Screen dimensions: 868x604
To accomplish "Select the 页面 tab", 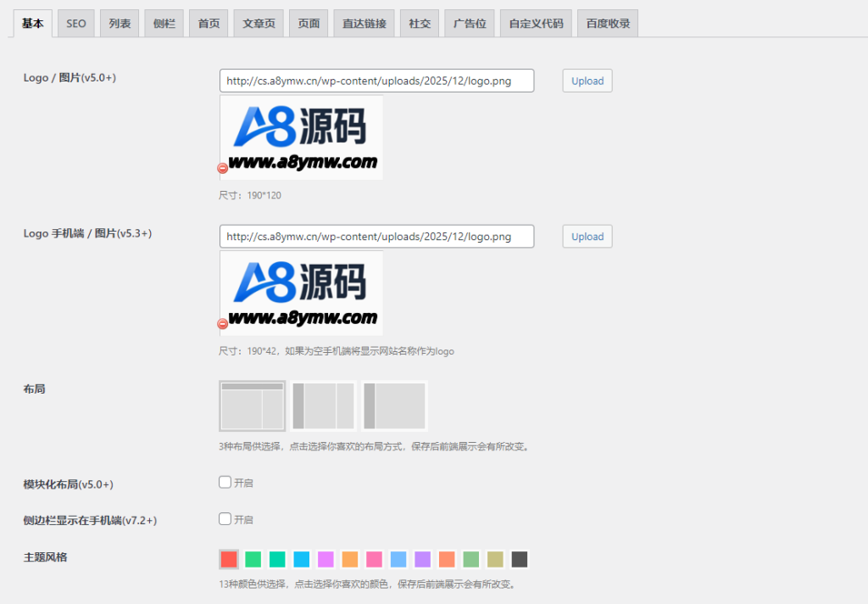I will coord(308,23).
